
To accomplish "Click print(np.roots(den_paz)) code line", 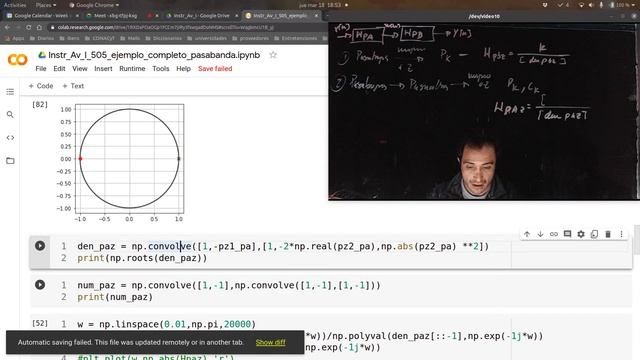I will 142,258.
